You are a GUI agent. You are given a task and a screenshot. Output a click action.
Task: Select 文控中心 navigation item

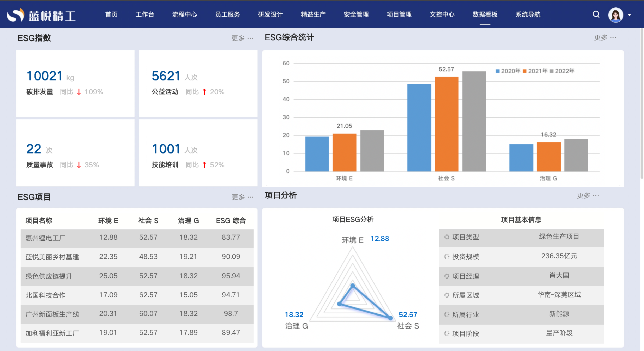442,14
